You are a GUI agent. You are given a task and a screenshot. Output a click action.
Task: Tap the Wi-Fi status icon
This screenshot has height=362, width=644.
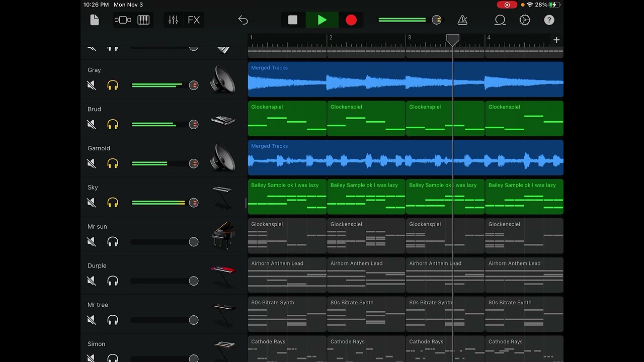(x=530, y=5)
